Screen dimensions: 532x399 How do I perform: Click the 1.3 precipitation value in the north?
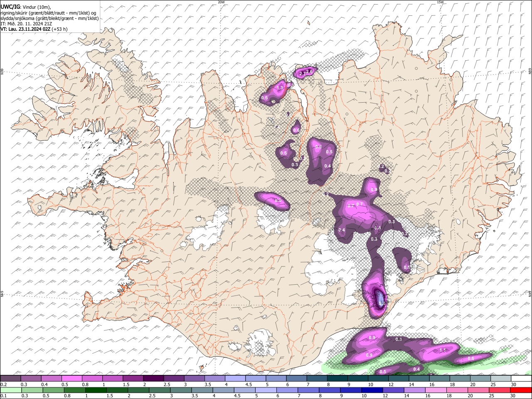(x=280, y=88)
